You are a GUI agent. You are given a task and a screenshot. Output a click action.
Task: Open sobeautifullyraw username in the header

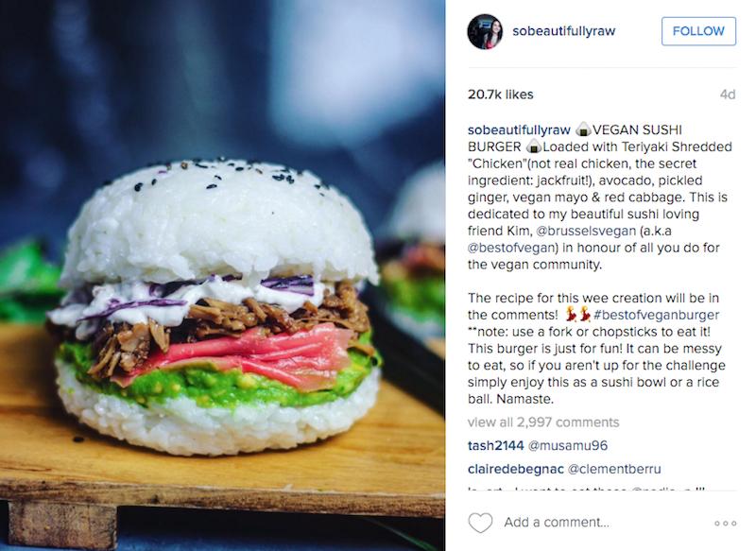point(563,31)
